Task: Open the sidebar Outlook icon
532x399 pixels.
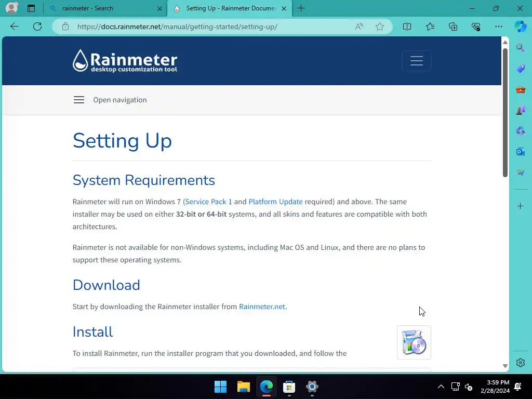Action: coord(520,152)
